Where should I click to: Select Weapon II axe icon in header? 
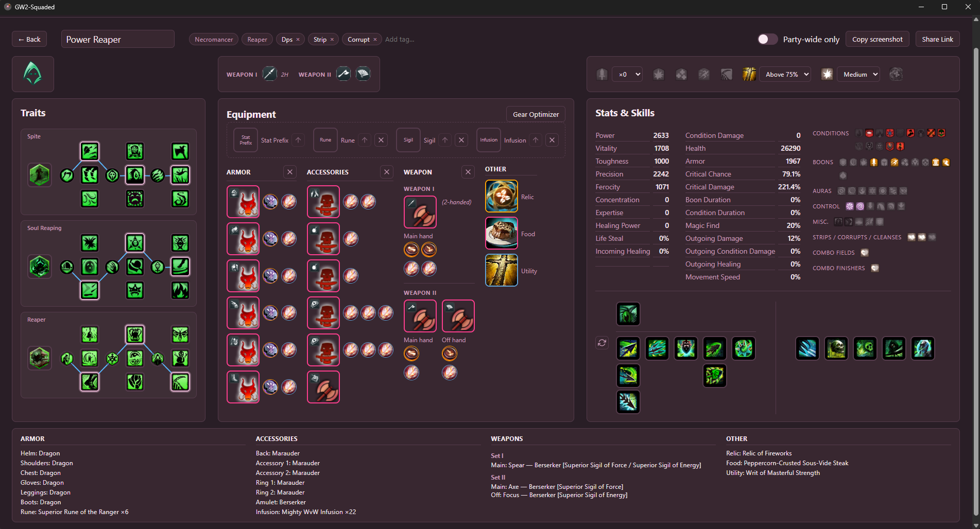coord(343,74)
